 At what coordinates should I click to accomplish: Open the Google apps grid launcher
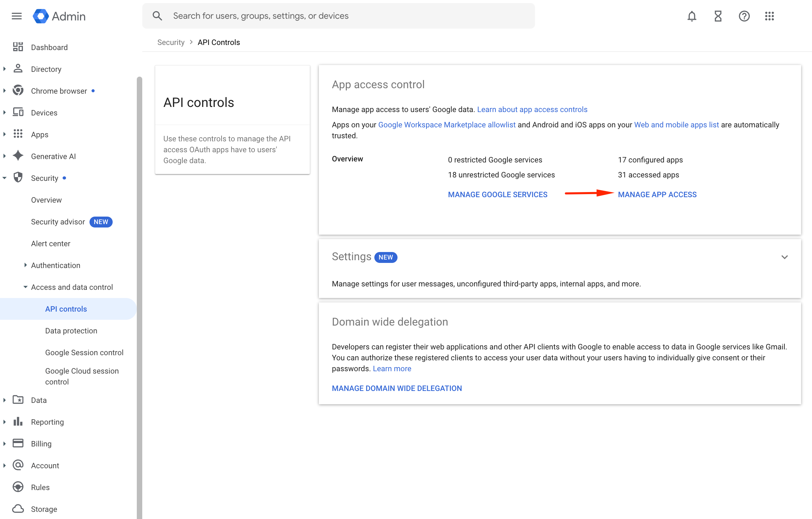point(769,16)
